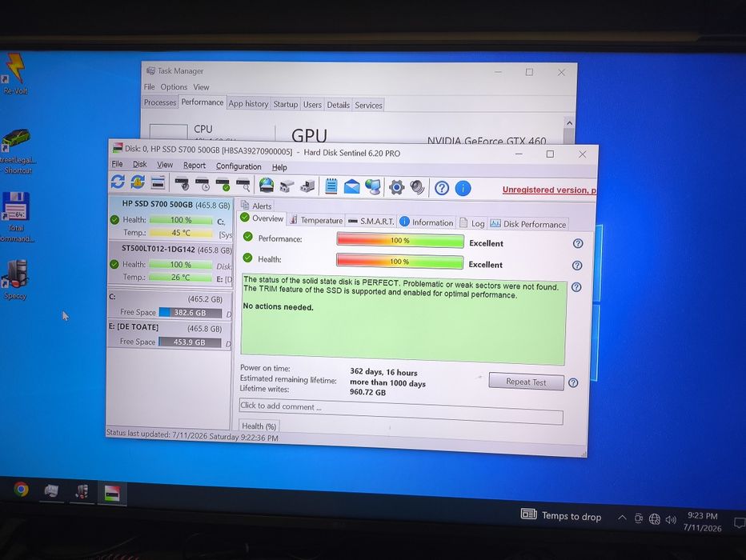Open the Report menu
746x560 pixels.
[195, 166]
